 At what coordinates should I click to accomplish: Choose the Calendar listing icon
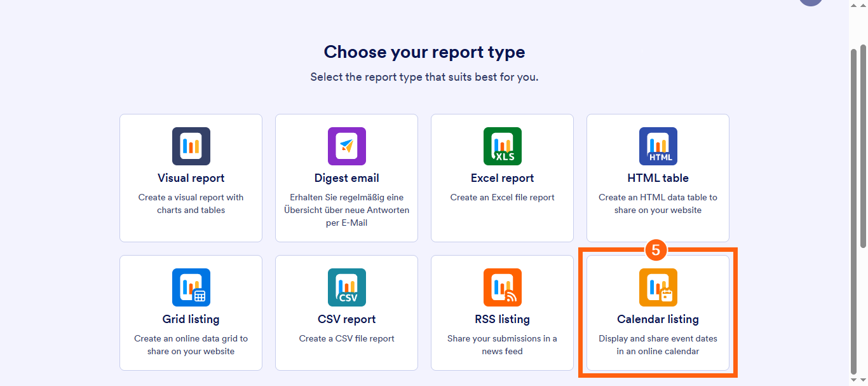(658, 287)
